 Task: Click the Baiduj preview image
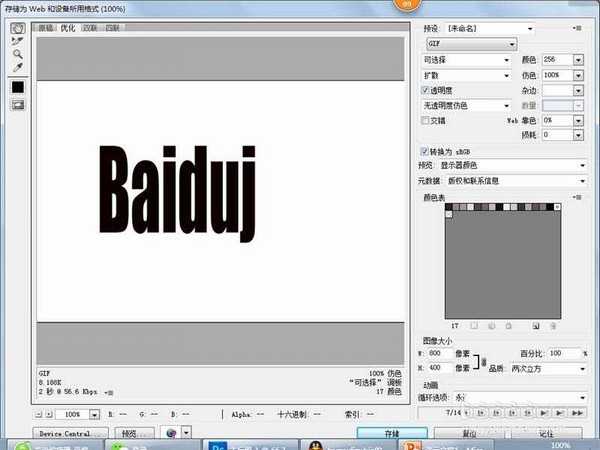[x=220, y=201]
